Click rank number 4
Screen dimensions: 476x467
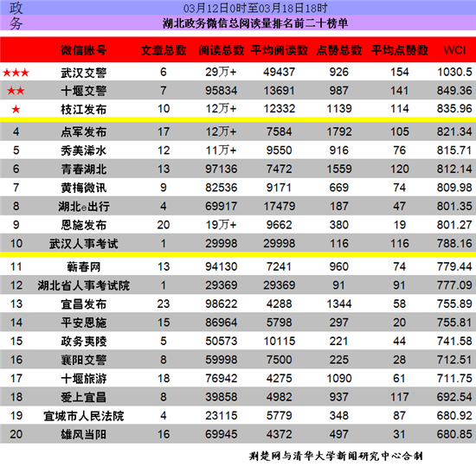(x=16, y=131)
